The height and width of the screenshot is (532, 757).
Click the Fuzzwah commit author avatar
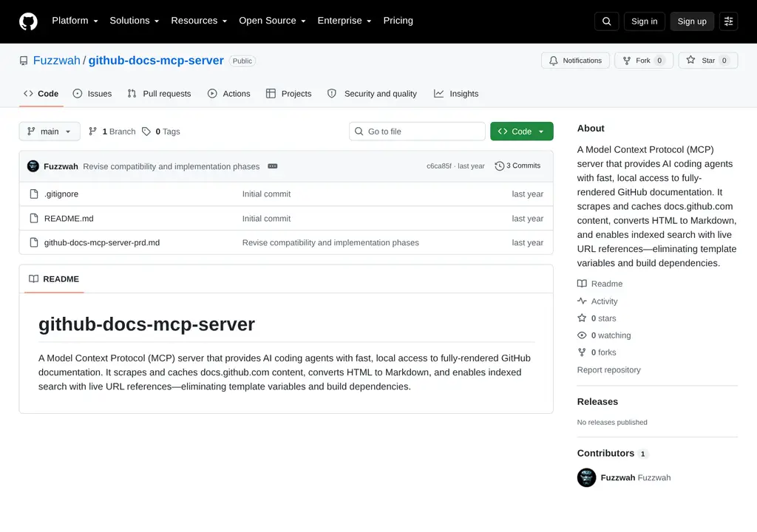pos(33,166)
